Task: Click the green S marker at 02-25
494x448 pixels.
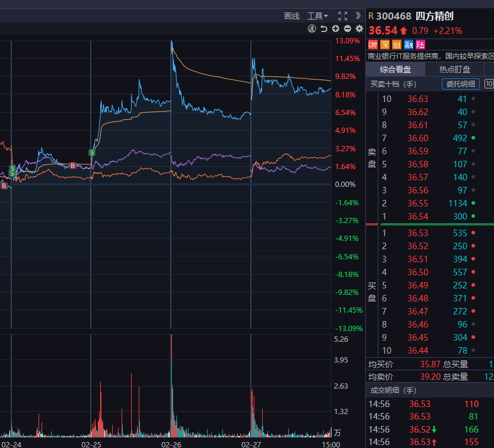Action: pyautogui.click(x=92, y=152)
